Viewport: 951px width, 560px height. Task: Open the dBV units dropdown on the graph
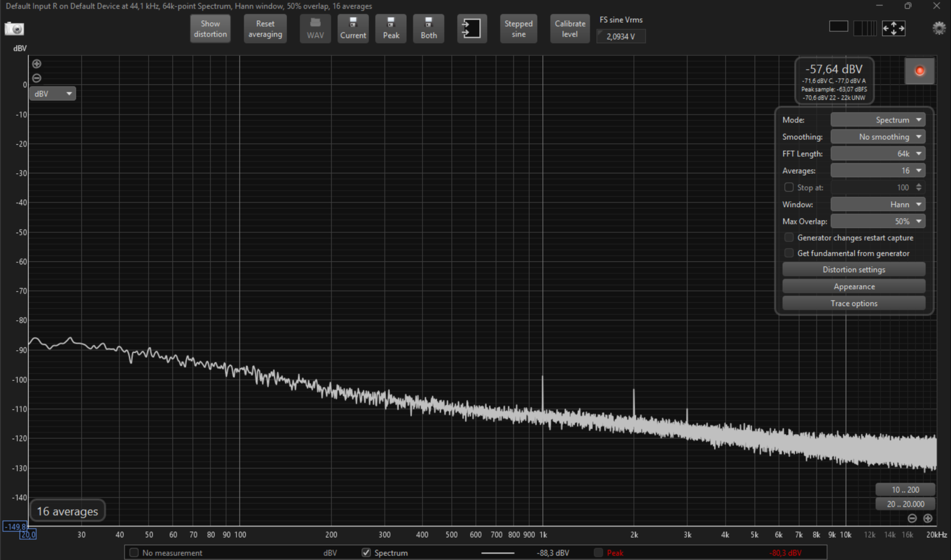[x=52, y=94]
